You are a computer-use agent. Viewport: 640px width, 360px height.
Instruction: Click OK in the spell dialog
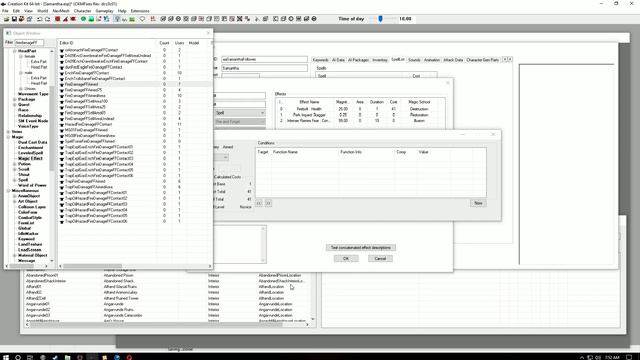pos(346,259)
